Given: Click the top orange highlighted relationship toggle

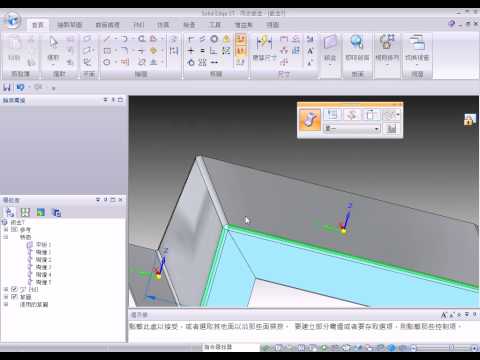Looking at the screenshot, I should [x=241, y=39].
